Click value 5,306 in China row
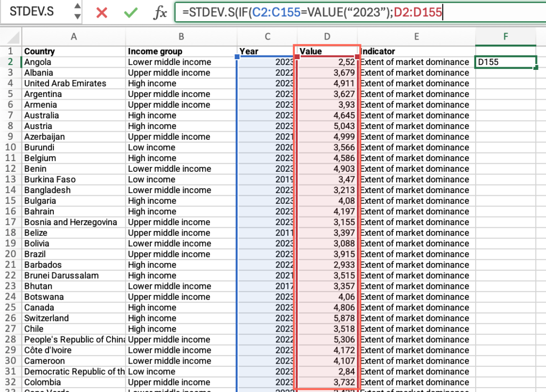Viewport: 546px width, 392px height. tap(327, 340)
